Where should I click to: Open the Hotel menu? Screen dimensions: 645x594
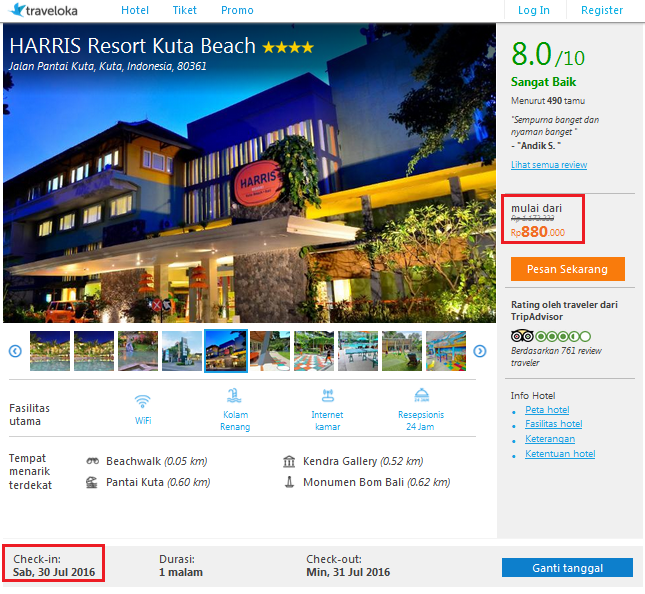(135, 10)
